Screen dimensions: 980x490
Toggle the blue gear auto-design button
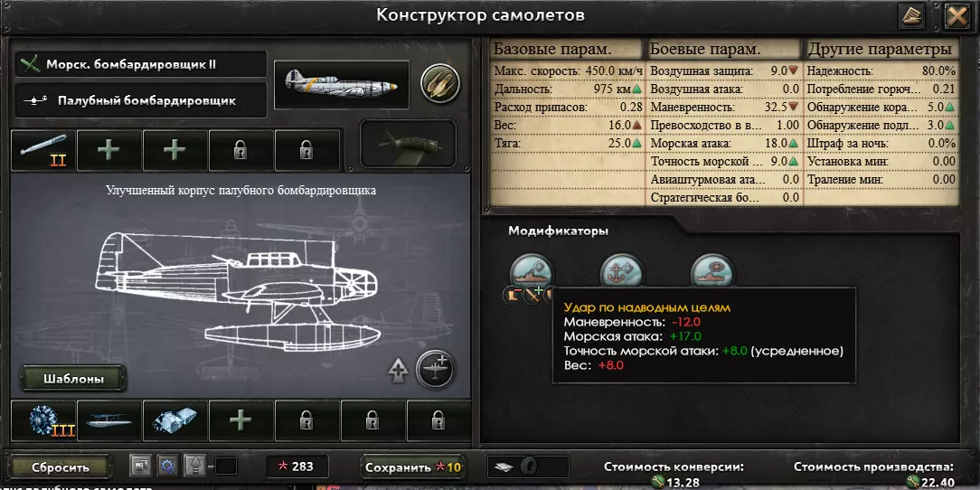pyautogui.click(x=167, y=466)
